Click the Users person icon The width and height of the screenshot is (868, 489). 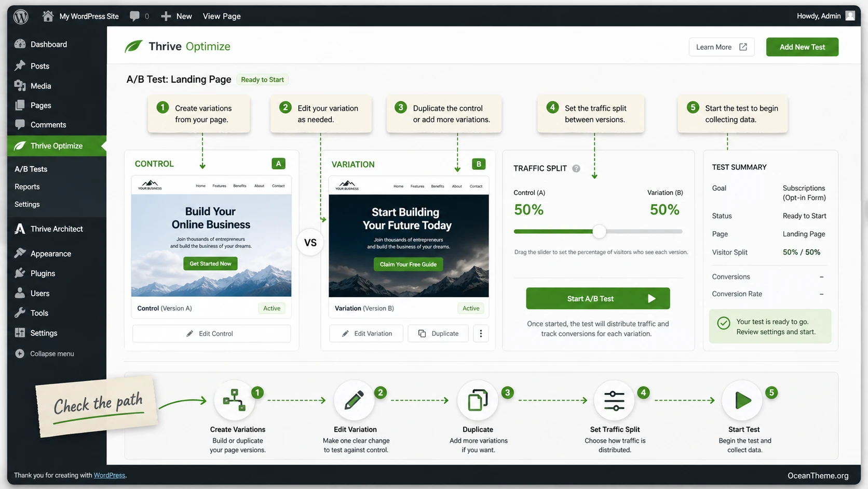coord(20,293)
